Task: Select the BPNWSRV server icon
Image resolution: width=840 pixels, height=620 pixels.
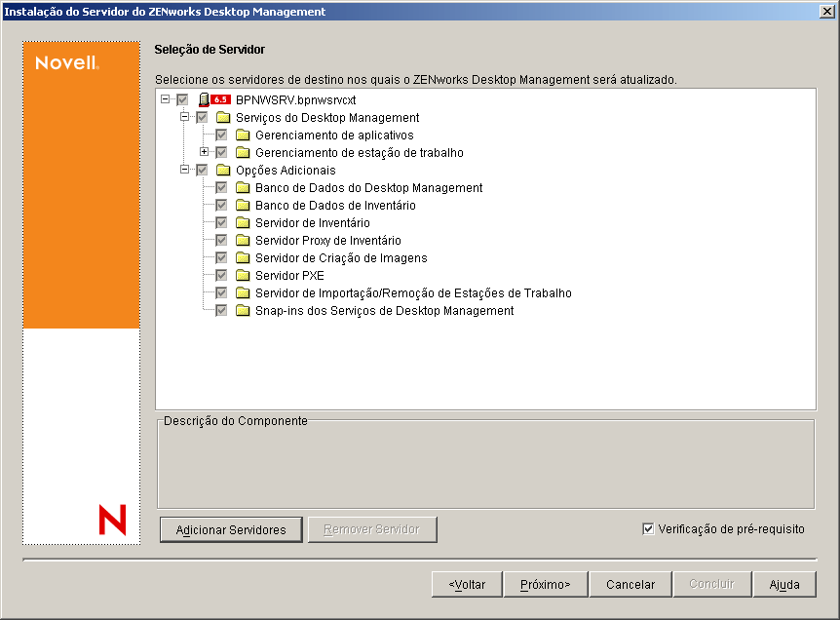Action: pos(205,98)
